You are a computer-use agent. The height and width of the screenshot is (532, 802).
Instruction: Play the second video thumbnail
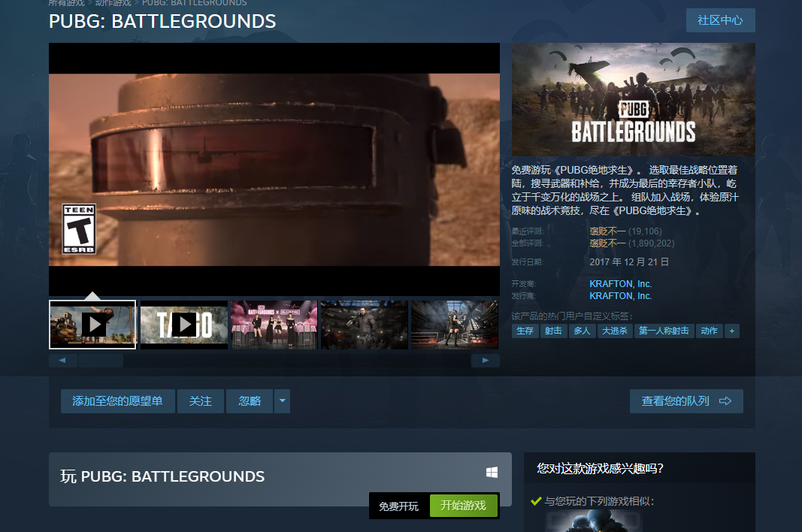click(183, 325)
